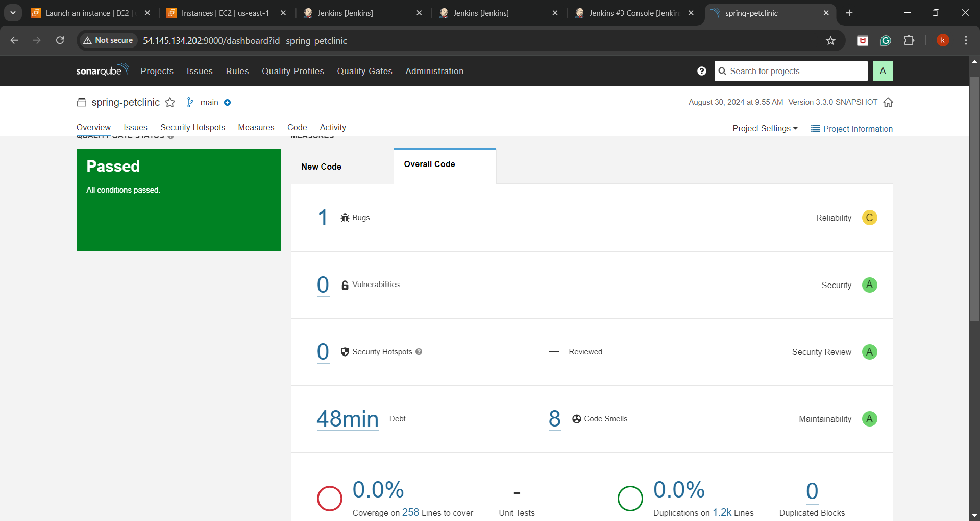Screen dimensions: 980x521
Task: Open the user avatar A menu
Action: coord(883,71)
